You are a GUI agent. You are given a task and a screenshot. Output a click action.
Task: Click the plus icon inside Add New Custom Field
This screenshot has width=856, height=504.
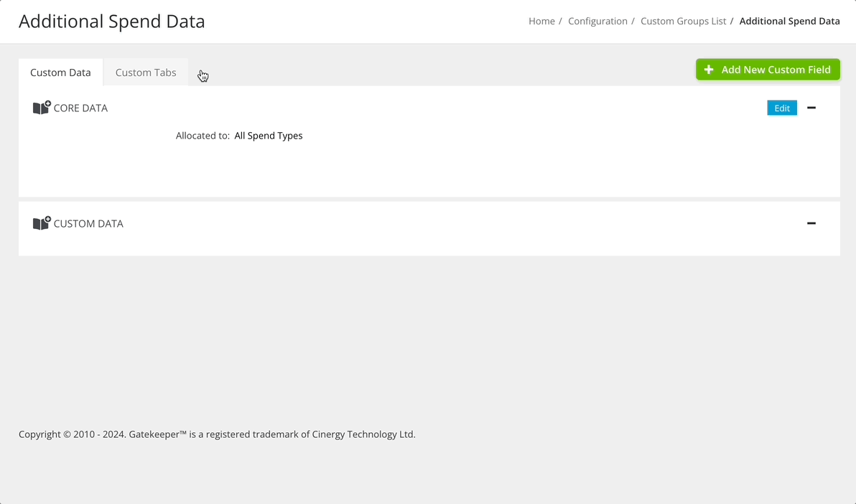[709, 70]
